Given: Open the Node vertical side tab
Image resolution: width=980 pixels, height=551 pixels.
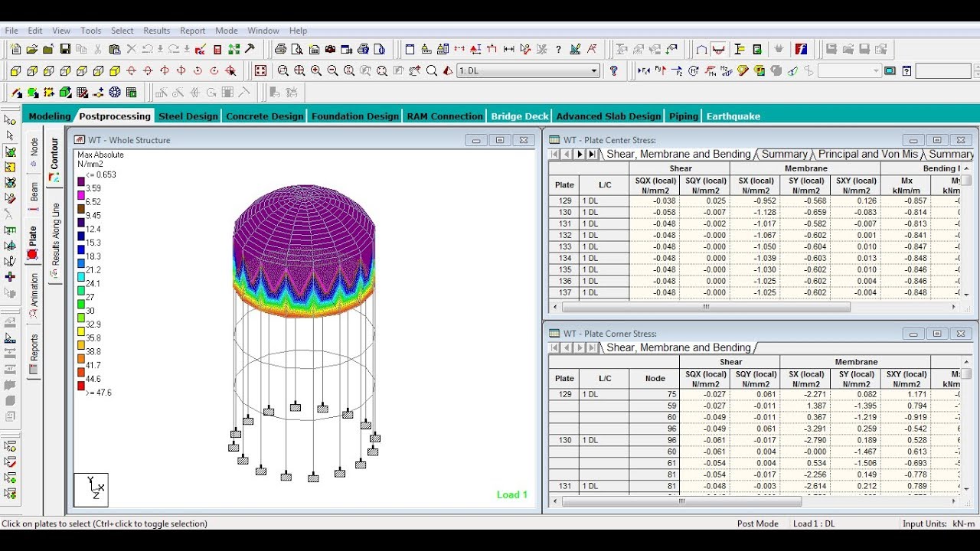Looking at the screenshot, I should (34, 152).
